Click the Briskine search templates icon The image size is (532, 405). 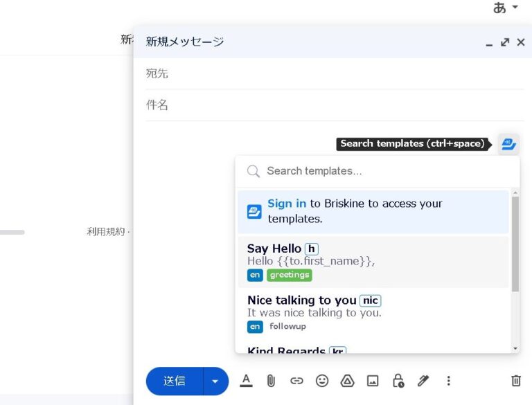508,144
